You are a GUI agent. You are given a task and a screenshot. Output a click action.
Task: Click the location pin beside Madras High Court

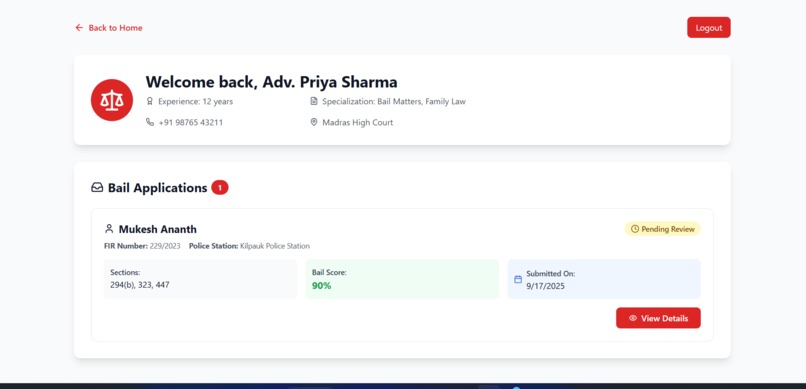pyautogui.click(x=314, y=122)
